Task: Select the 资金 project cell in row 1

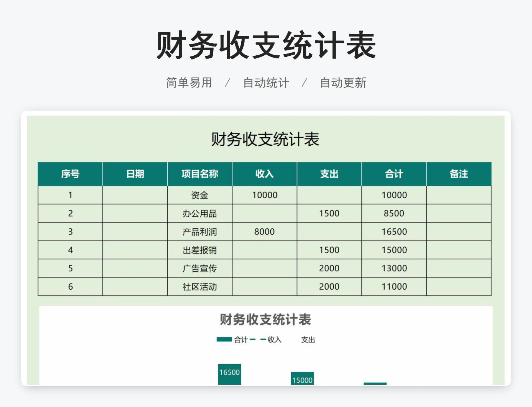Action: point(199,195)
